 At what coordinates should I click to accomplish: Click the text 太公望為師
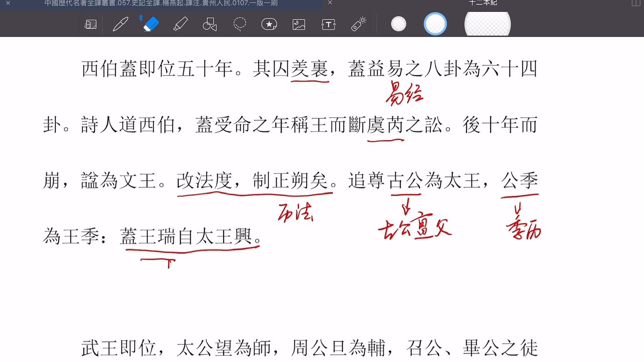(223, 348)
